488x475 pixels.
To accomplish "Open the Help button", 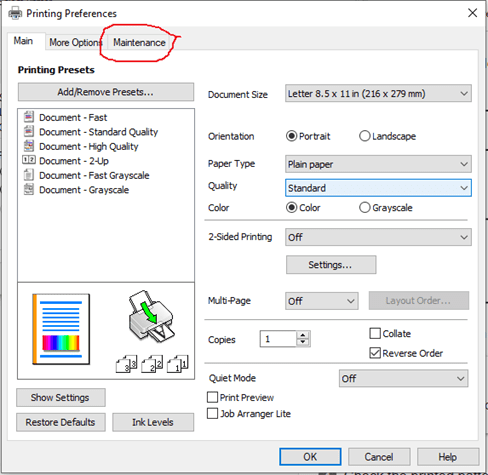I will pos(448,457).
